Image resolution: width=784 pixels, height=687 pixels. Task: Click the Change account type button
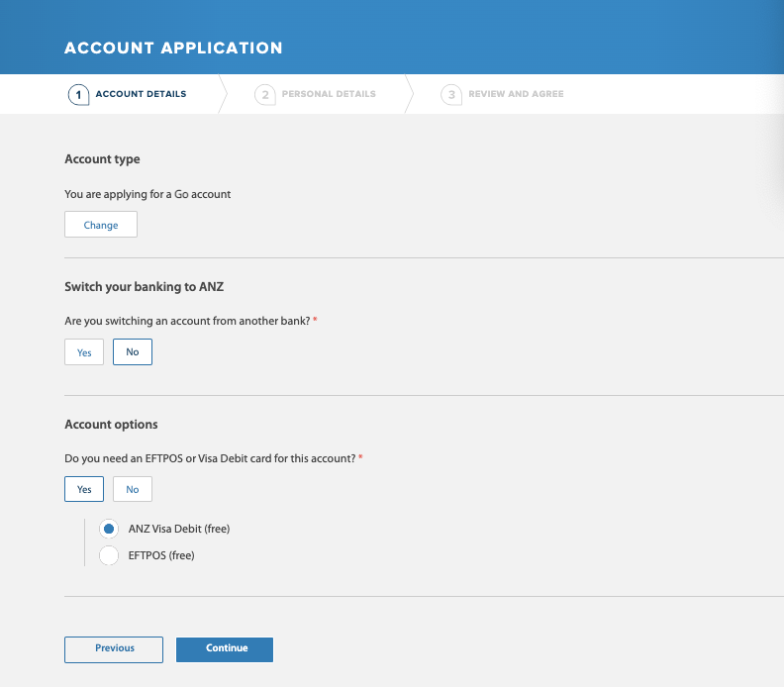point(101,225)
